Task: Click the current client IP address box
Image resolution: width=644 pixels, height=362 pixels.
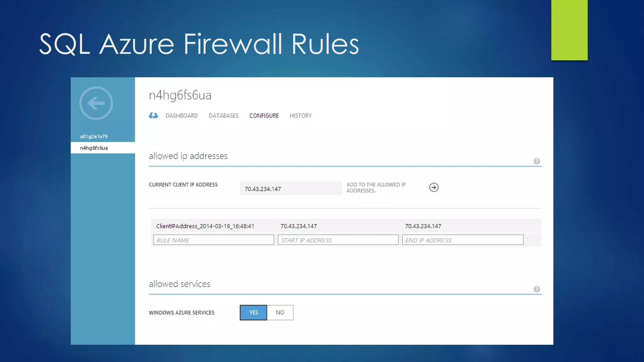Action: 291,189
